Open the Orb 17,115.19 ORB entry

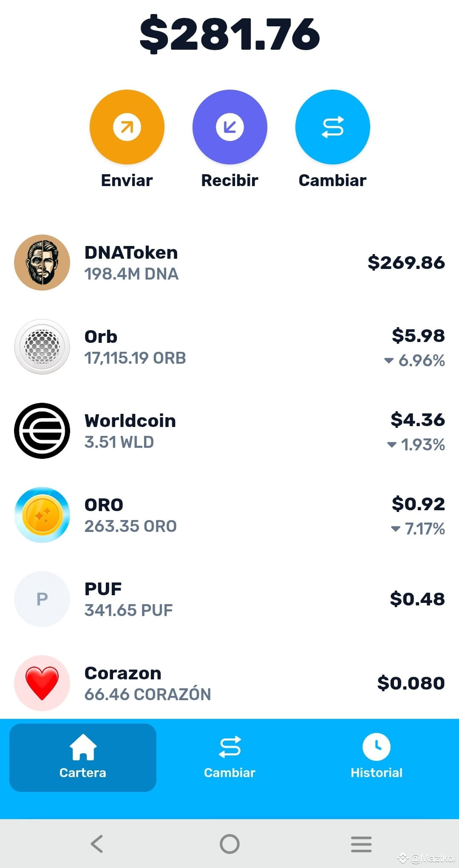tap(229, 347)
